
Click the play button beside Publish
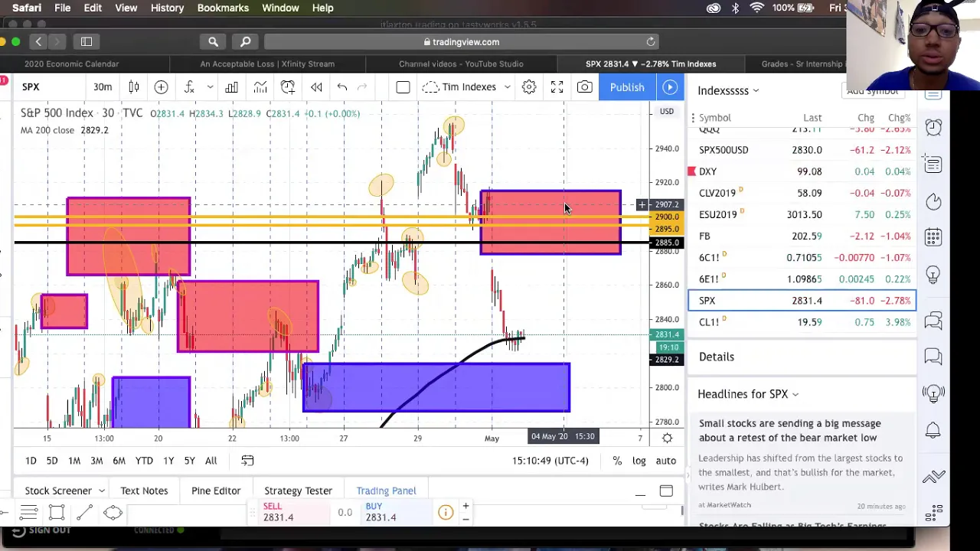click(x=670, y=87)
